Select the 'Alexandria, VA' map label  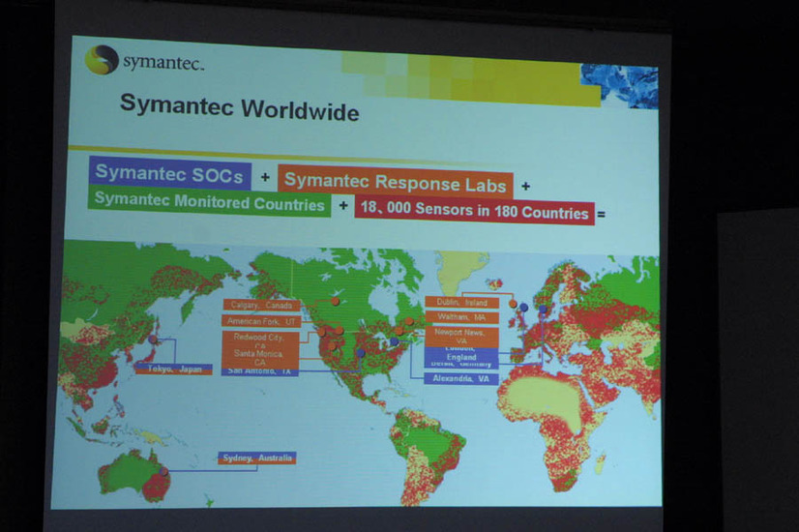[x=461, y=378]
